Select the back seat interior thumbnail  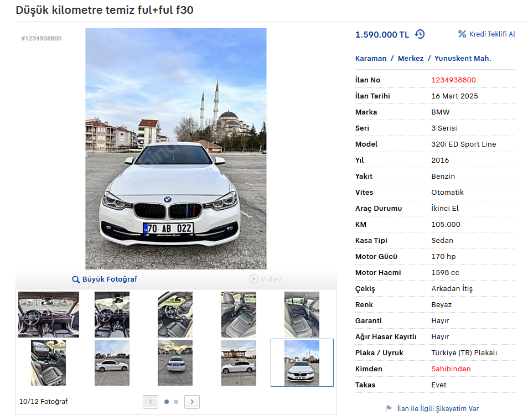(302, 314)
